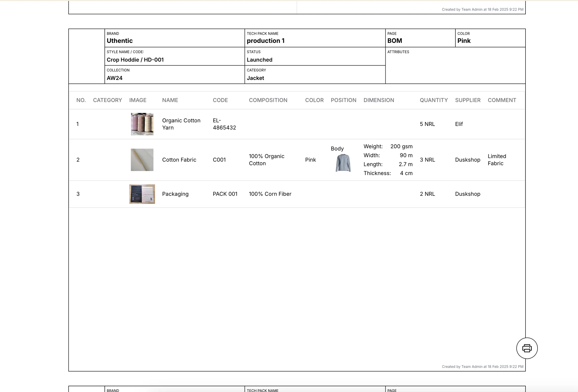Screen dimensions: 578x392
Task: Click the SUPPLIER column header
Action: point(468,100)
